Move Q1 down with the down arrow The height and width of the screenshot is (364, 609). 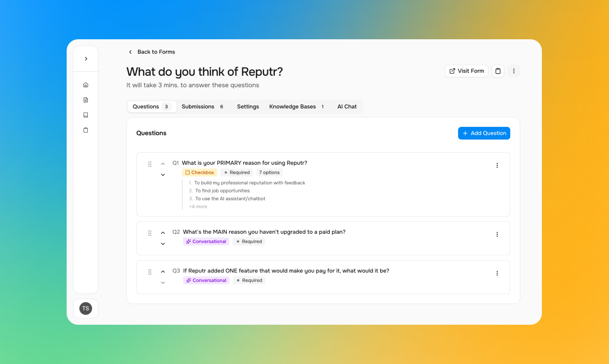pyautogui.click(x=163, y=175)
